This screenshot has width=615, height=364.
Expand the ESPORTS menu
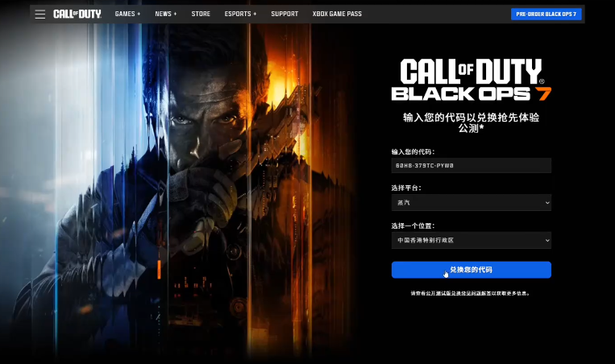point(240,14)
